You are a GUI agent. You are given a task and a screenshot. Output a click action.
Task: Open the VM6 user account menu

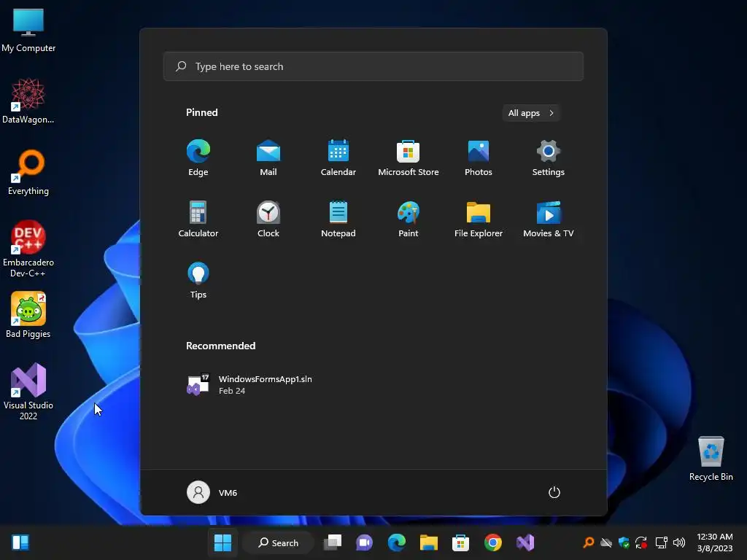[212, 492]
